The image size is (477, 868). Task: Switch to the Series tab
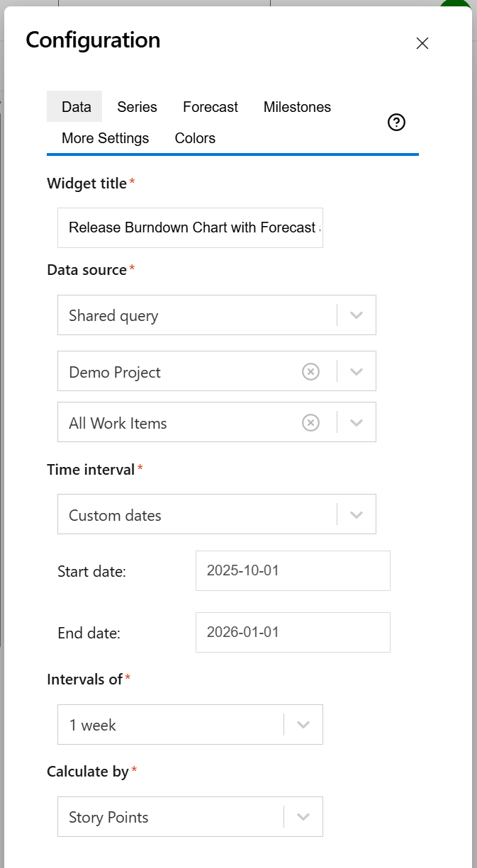(137, 106)
